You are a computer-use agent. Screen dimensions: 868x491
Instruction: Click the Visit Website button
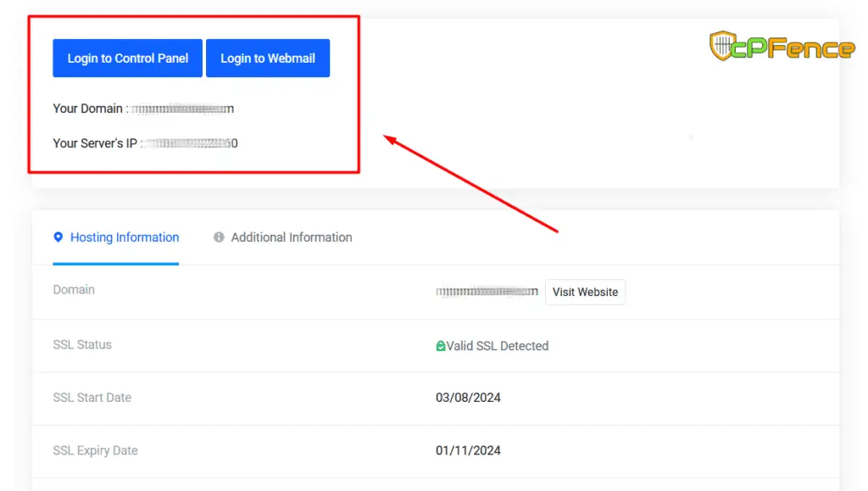pyautogui.click(x=585, y=292)
